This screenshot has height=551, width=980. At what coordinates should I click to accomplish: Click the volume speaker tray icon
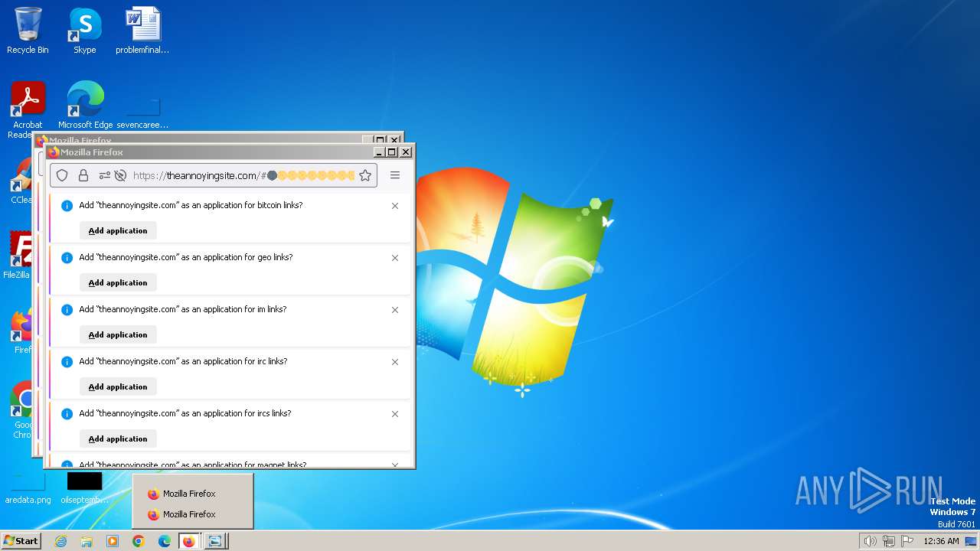coord(870,541)
